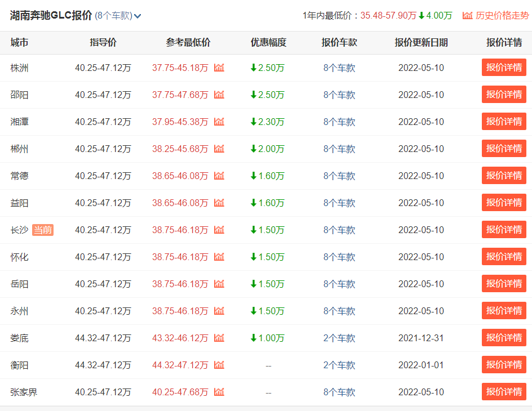Open 8个车款 link for 常德
The image size is (532, 411).
pos(339,176)
